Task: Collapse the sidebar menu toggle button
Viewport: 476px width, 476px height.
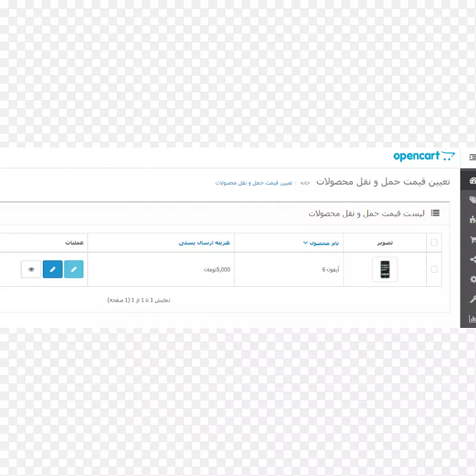Action: 472,157
